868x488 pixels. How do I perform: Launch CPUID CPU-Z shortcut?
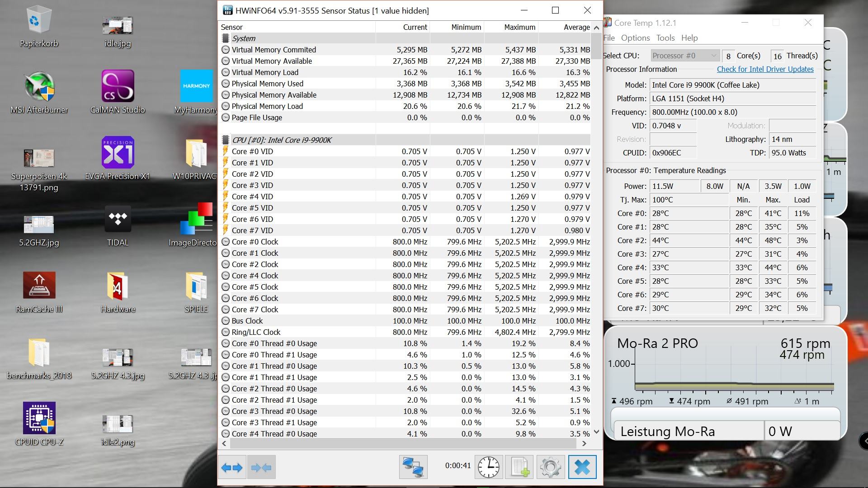(39, 425)
